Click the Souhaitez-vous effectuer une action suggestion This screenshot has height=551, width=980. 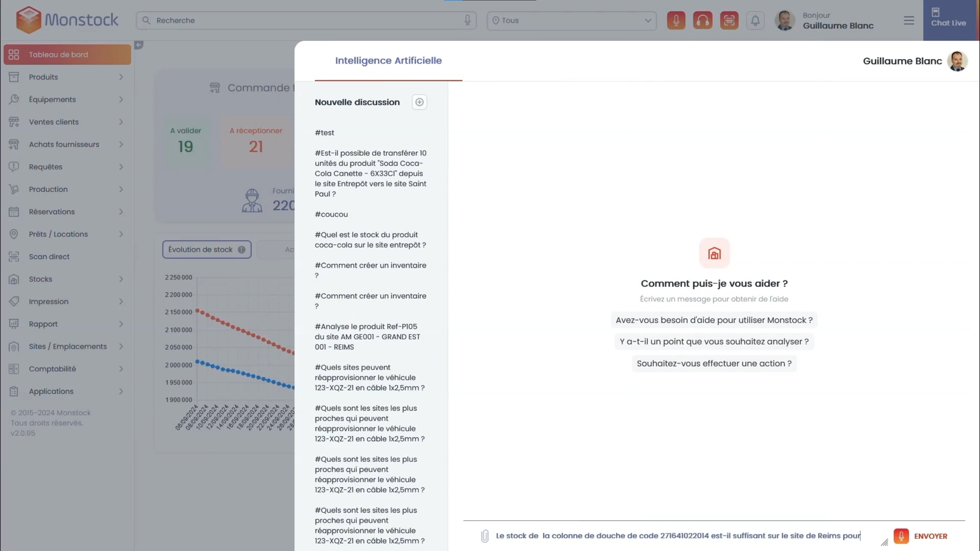point(714,364)
